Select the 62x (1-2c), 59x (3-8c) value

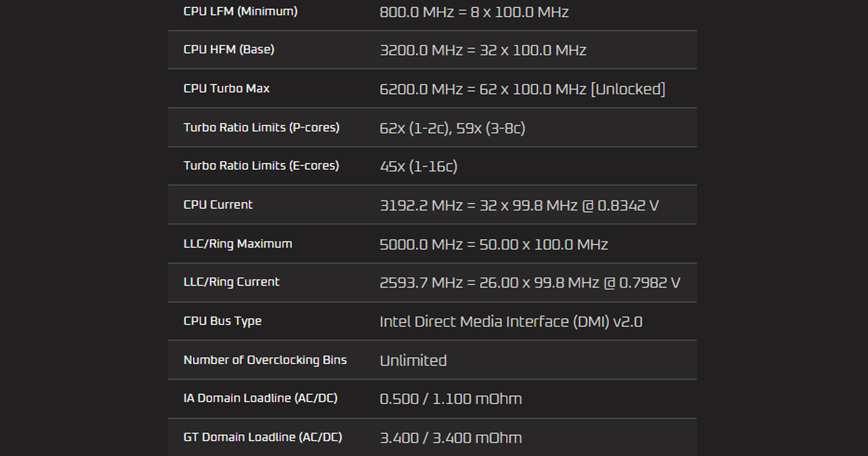452,128
